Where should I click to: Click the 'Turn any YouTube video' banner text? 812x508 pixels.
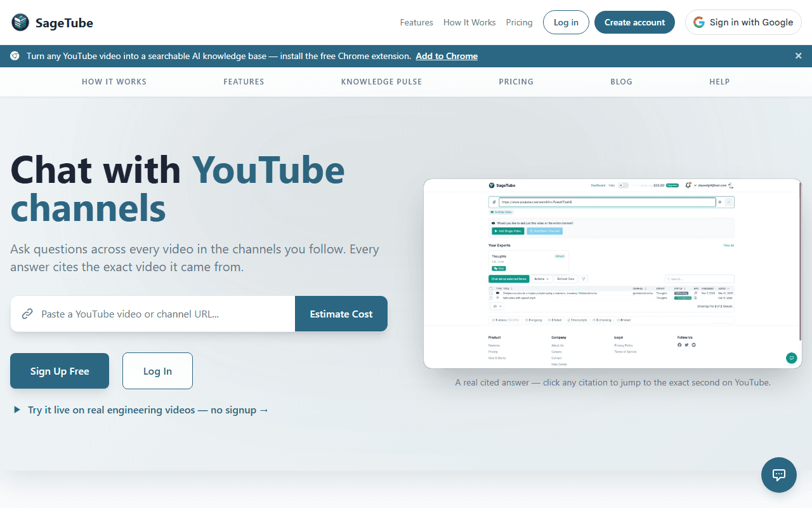pyautogui.click(x=219, y=56)
